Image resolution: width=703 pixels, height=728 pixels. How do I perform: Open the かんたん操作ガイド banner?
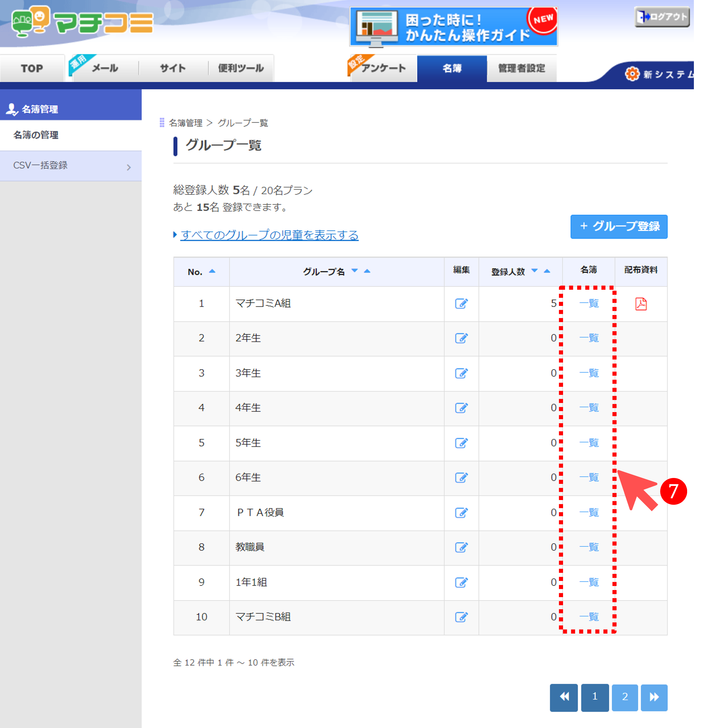tap(453, 27)
